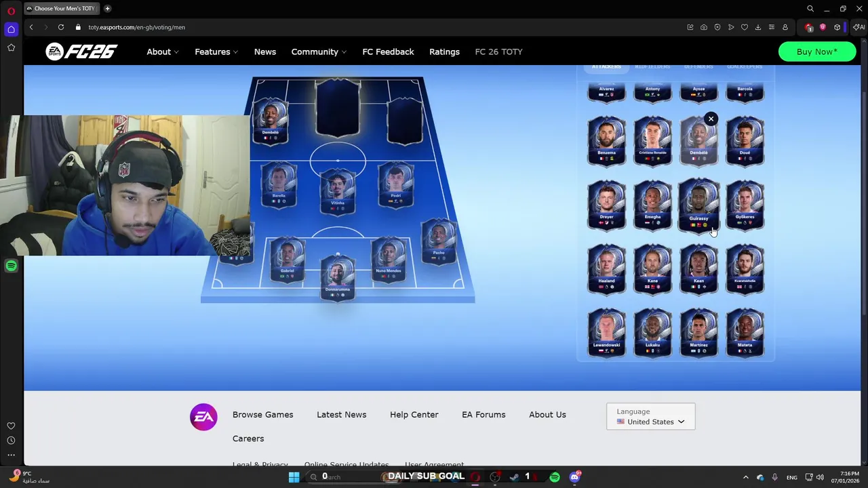This screenshot has width=868, height=488.
Task: Switch to the Goalkeepers tab
Action: (x=745, y=67)
